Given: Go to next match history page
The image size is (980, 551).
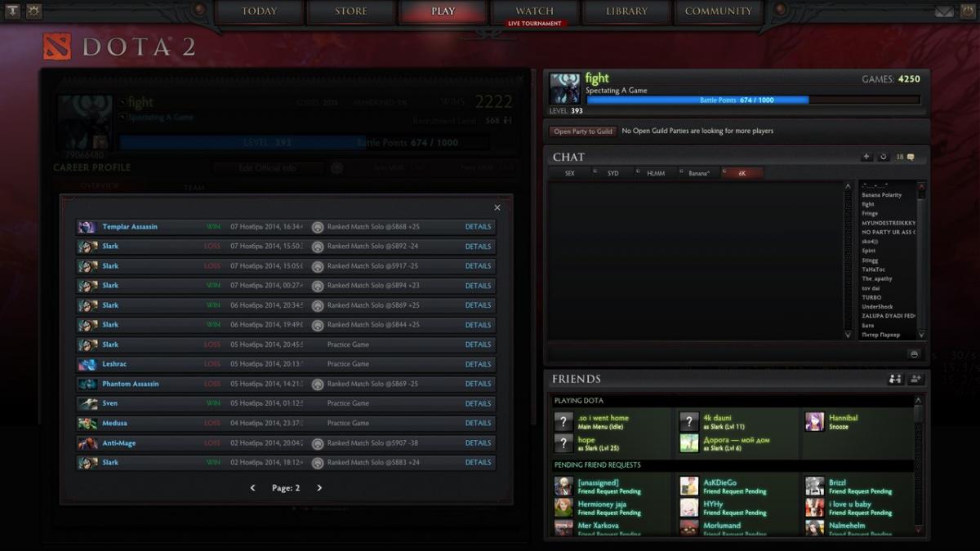Looking at the screenshot, I should [x=319, y=488].
